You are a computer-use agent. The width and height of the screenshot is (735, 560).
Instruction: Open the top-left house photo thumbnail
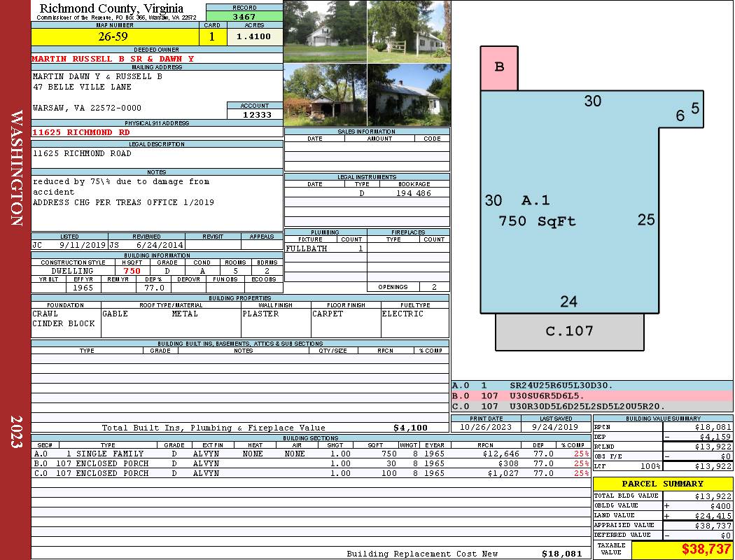click(325, 31)
